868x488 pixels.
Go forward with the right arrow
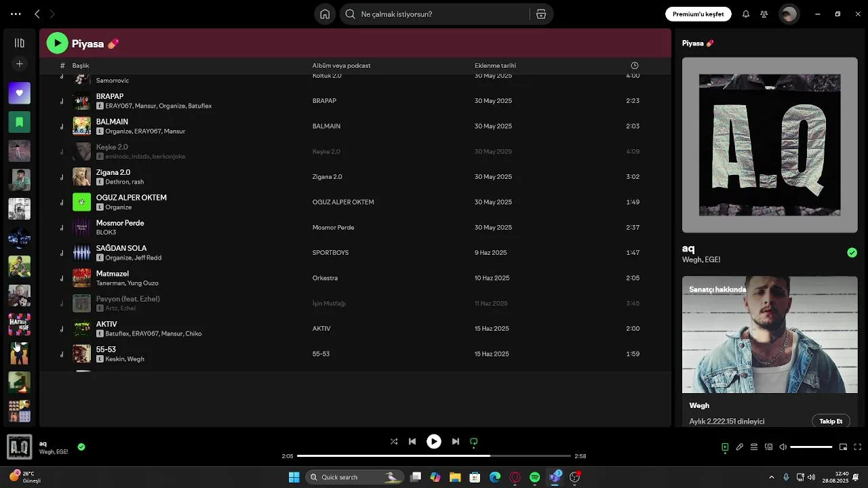tap(52, 14)
